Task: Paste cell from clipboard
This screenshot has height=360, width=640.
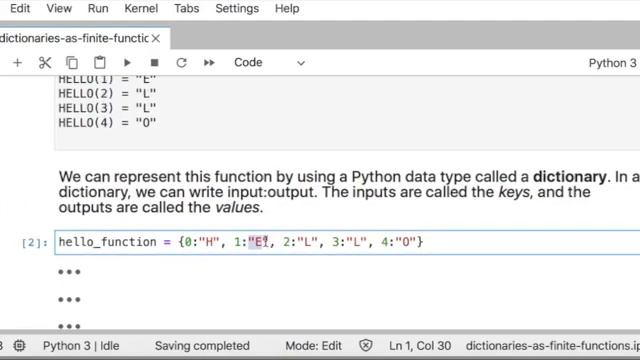Action: pos(100,63)
